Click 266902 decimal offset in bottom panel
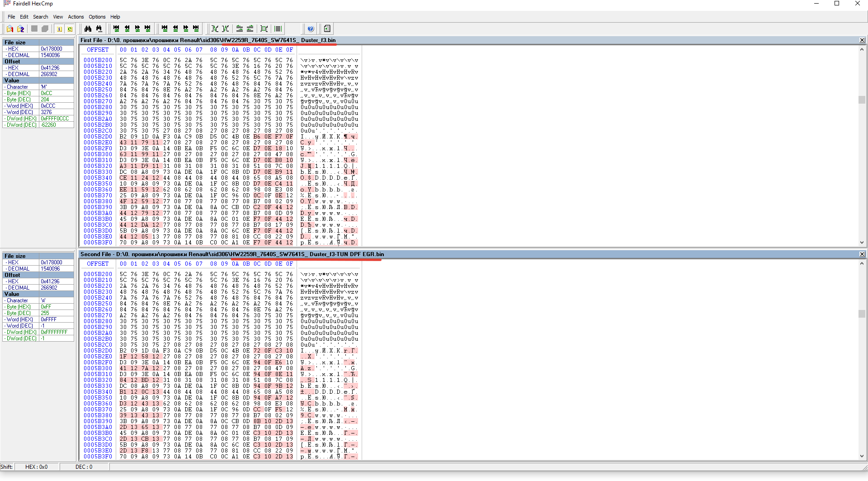868x481 pixels. 57,288
